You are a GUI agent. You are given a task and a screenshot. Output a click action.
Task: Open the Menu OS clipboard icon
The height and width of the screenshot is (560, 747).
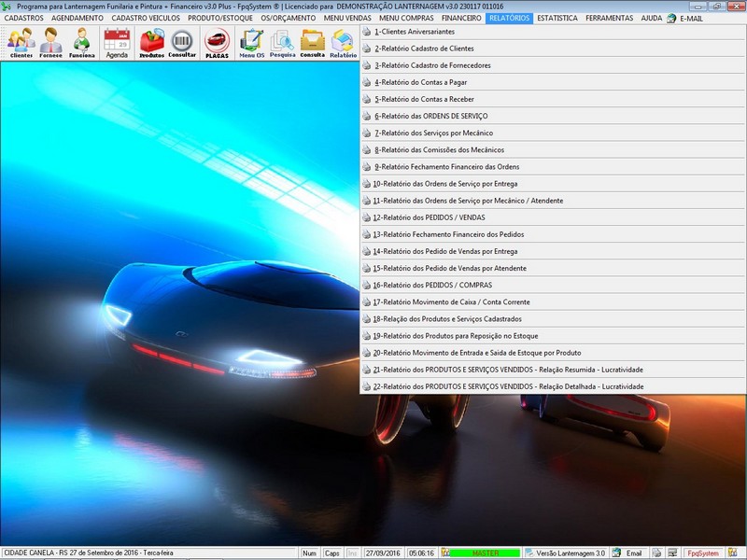tap(251, 42)
